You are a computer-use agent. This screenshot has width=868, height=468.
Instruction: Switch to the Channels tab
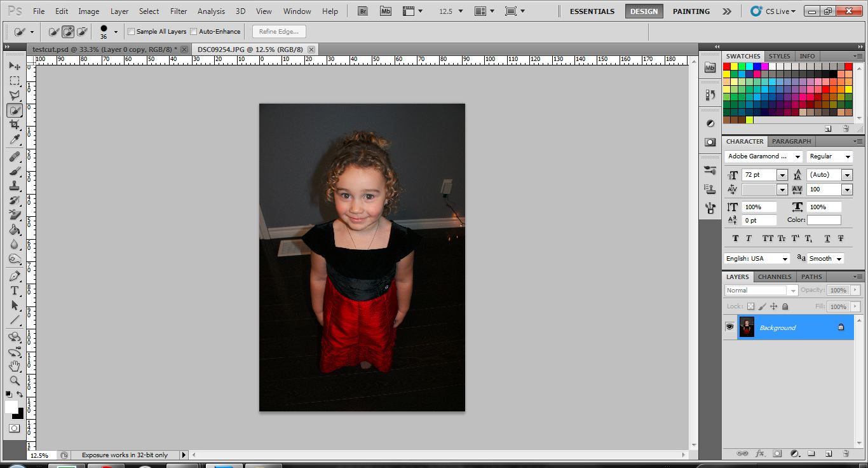click(775, 277)
